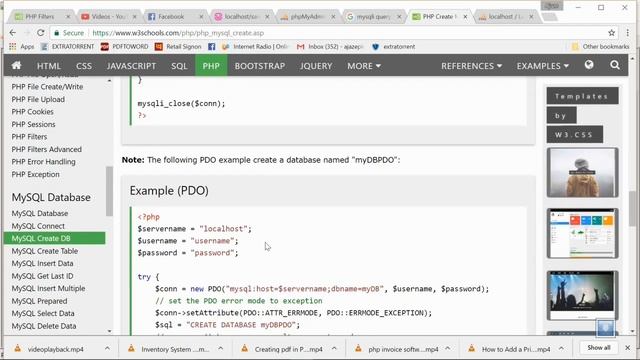Open PHP Sessions sidebar link
640x360 pixels.
(x=33, y=124)
